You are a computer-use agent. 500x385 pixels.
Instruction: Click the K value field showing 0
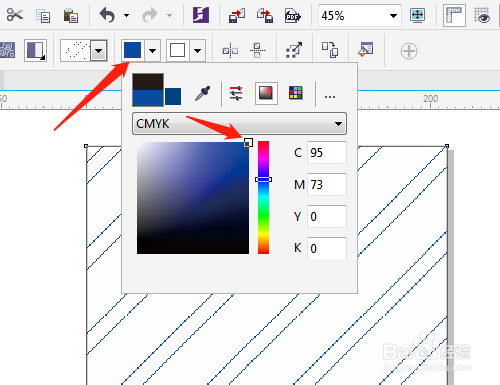[327, 248]
